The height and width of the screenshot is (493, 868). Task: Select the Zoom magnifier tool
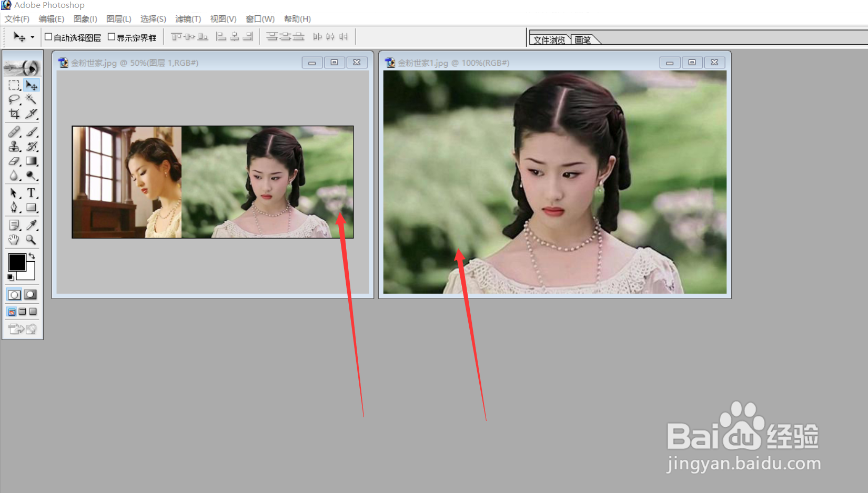(x=31, y=240)
